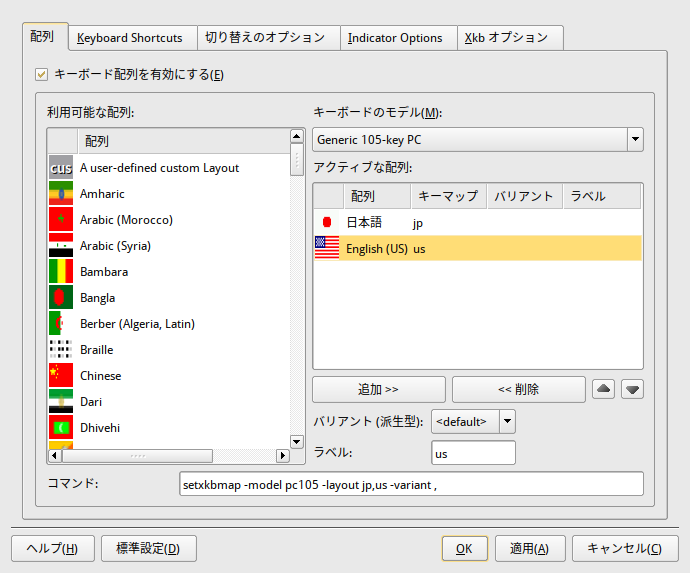Select the Bambara layout row

169,272
